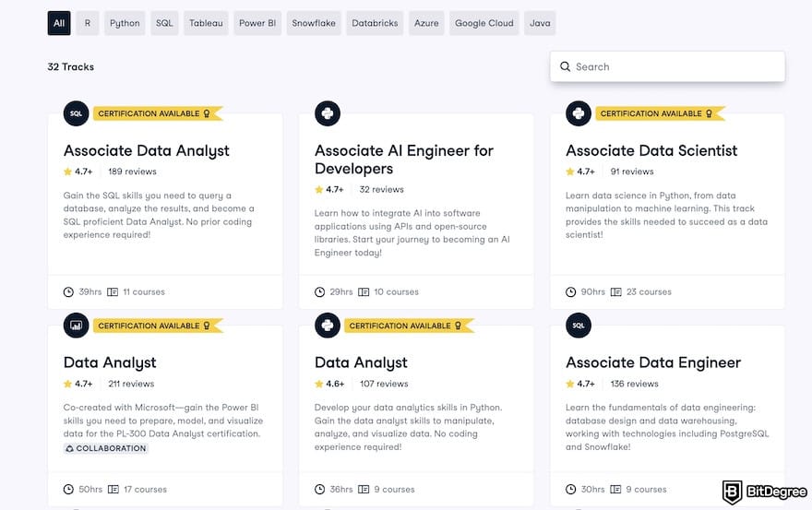Click clock icon next to 30hrs

coord(570,490)
